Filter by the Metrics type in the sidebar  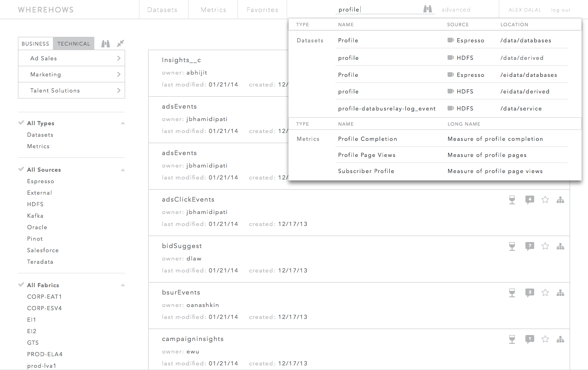pyautogui.click(x=38, y=146)
